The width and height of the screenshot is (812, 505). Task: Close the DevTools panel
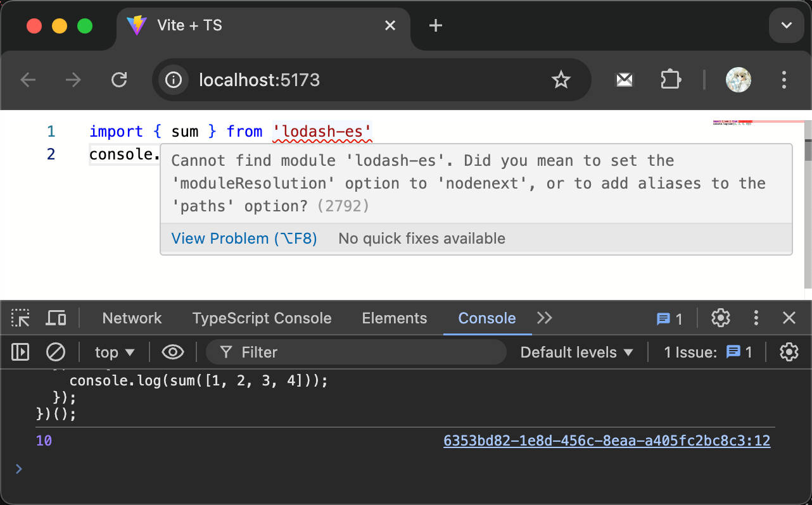tap(789, 318)
